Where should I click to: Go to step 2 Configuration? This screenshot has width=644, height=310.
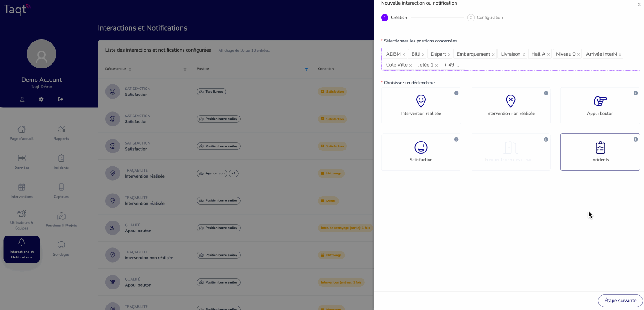tap(485, 18)
